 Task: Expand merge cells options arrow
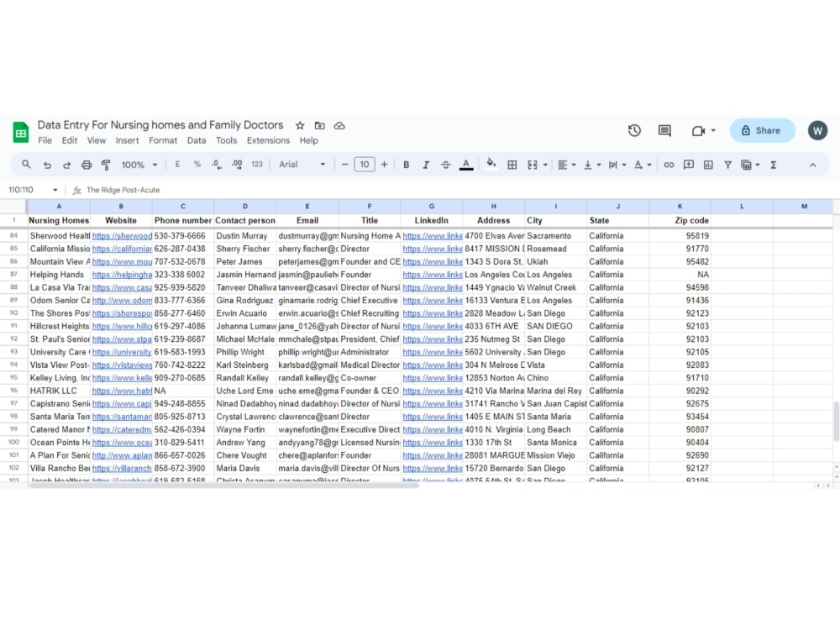pyautogui.click(x=545, y=165)
